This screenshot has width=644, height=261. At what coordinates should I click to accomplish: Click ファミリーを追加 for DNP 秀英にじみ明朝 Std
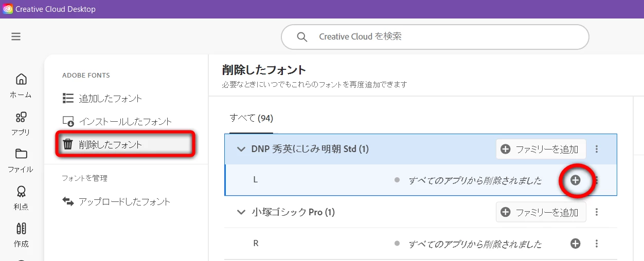(541, 149)
